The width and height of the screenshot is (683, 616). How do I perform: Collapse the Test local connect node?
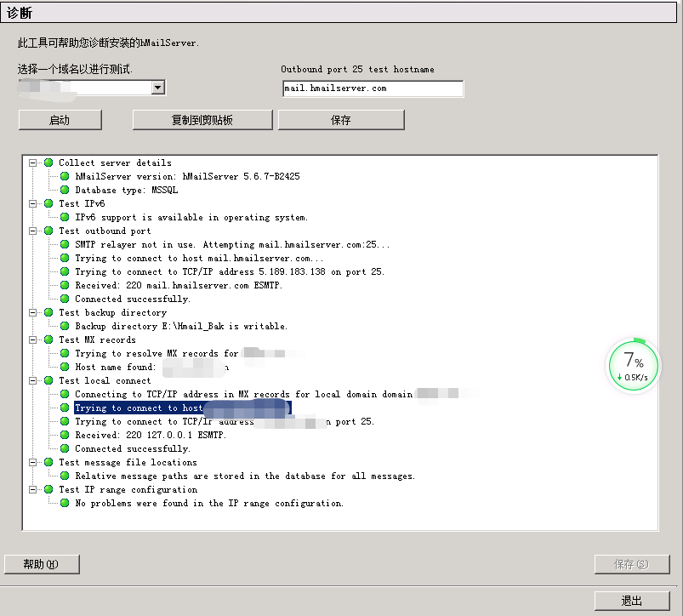[33, 380]
